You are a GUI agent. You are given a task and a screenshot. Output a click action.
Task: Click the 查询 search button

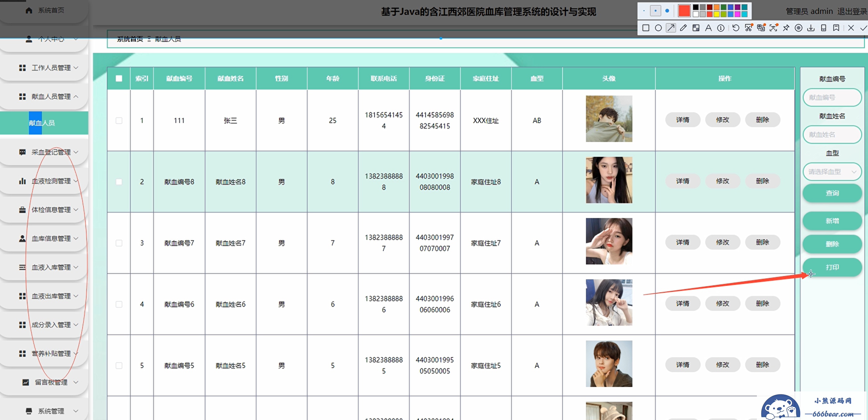click(x=832, y=193)
